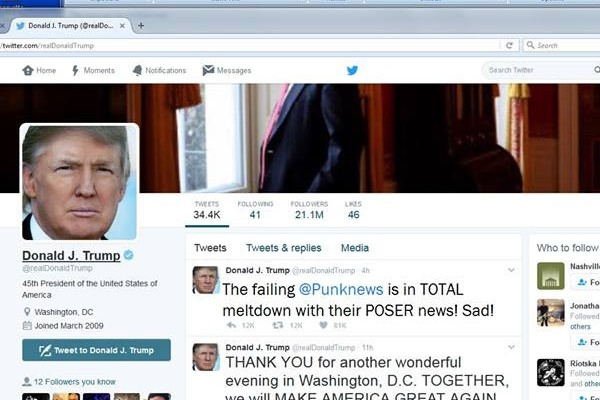Image resolution: width=600 pixels, height=400 pixels.
Task: Open Notifications bell icon
Action: pos(137,70)
